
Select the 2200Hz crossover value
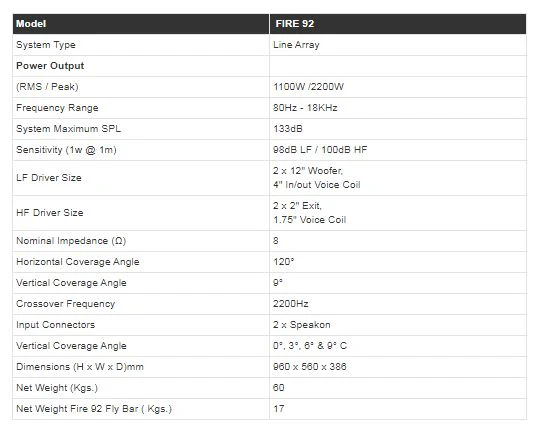(291, 304)
